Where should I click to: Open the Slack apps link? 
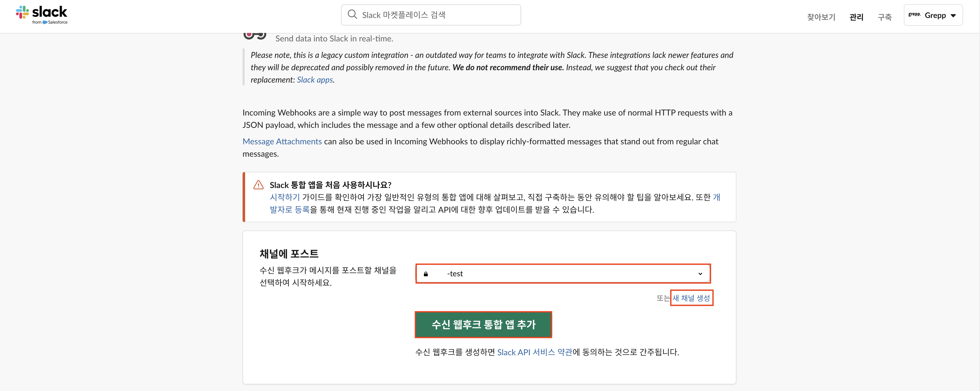315,80
